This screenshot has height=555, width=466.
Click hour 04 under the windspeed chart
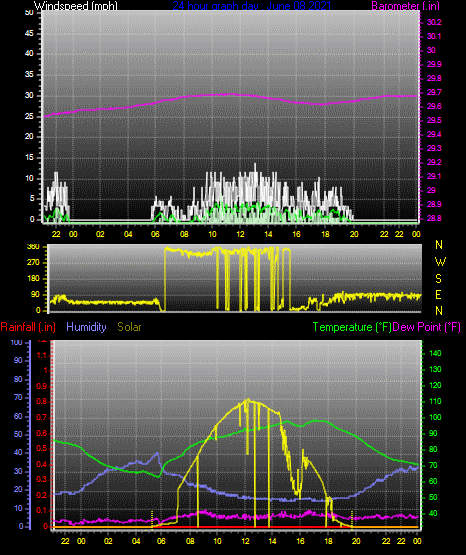pos(128,234)
